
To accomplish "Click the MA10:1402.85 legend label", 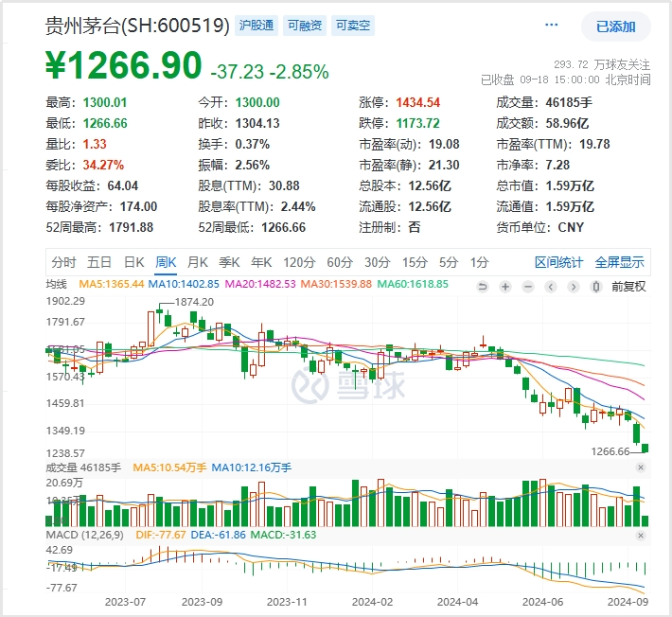I will (x=184, y=284).
